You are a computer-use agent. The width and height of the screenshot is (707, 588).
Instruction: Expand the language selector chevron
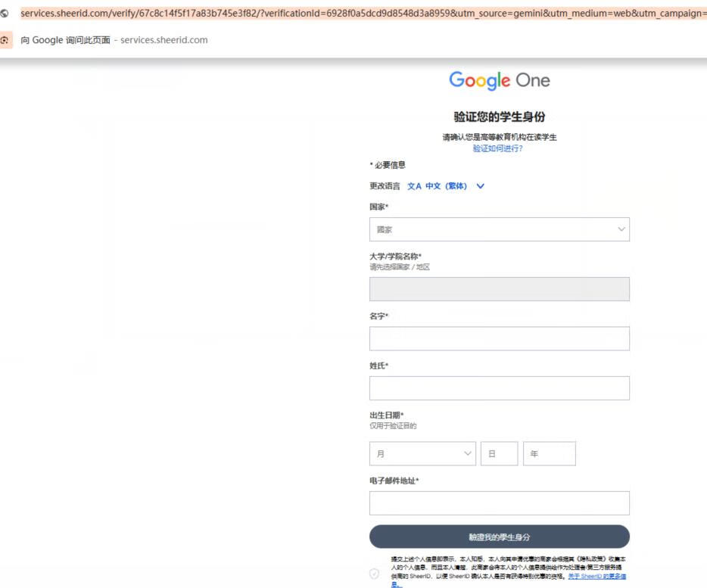point(480,186)
